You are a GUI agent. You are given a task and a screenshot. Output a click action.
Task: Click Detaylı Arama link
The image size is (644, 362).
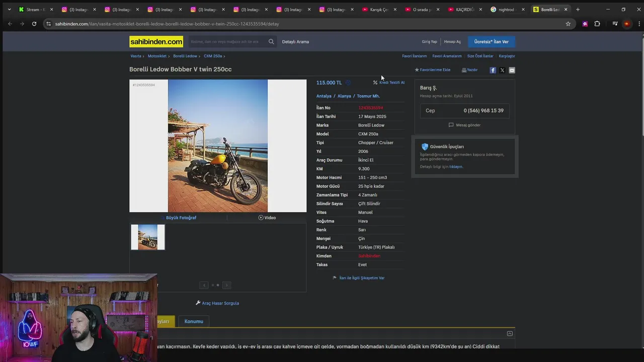pos(295,42)
